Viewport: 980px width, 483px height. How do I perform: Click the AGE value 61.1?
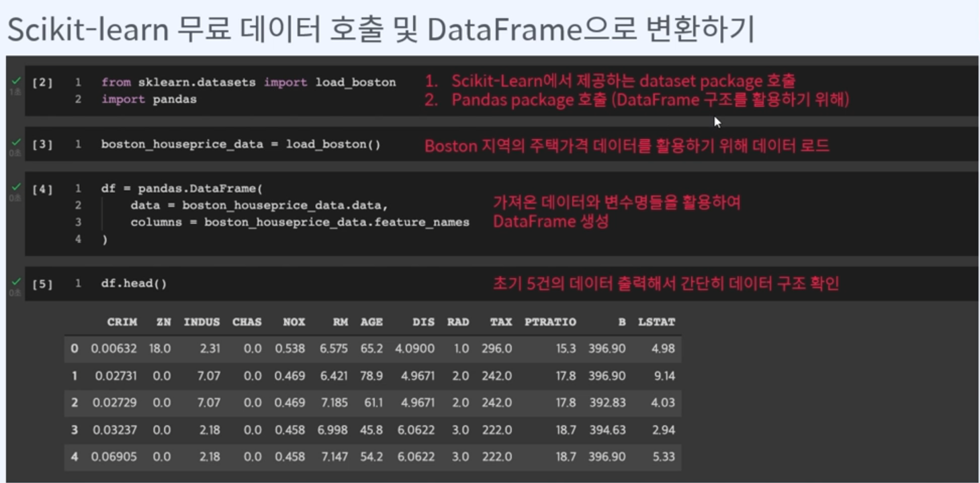pos(373,402)
